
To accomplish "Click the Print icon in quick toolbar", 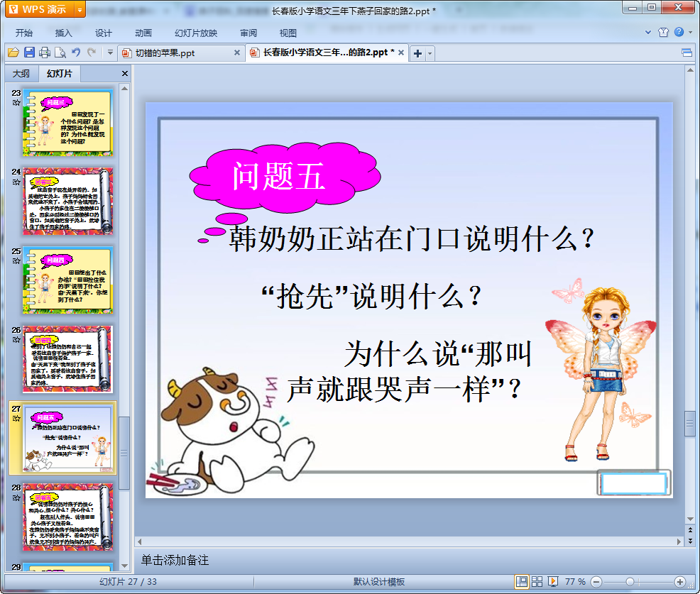I will coord(45,53).
